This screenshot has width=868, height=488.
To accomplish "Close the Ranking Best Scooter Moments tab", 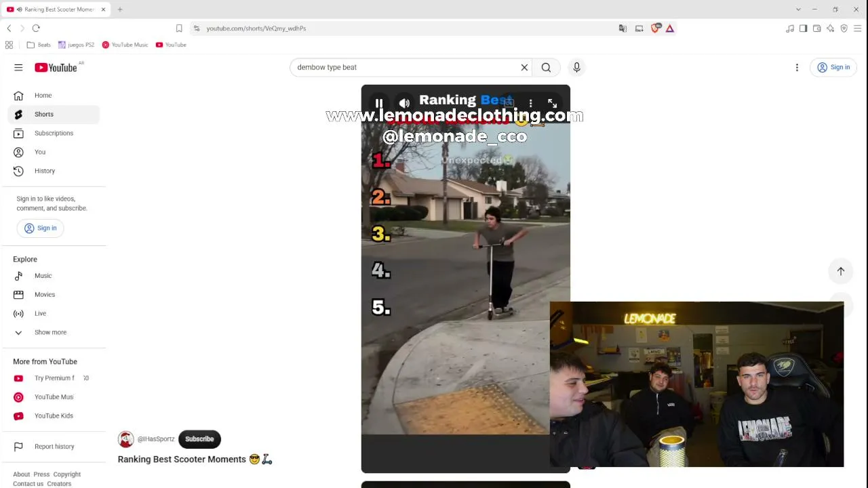I will click(x=103, y=9).
